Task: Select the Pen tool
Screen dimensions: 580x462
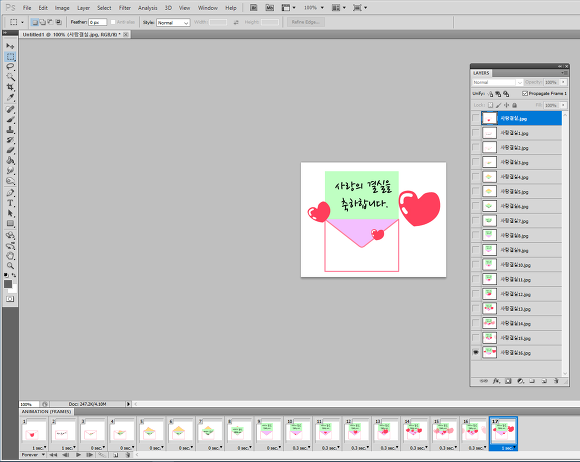Action: coord(10,193)
